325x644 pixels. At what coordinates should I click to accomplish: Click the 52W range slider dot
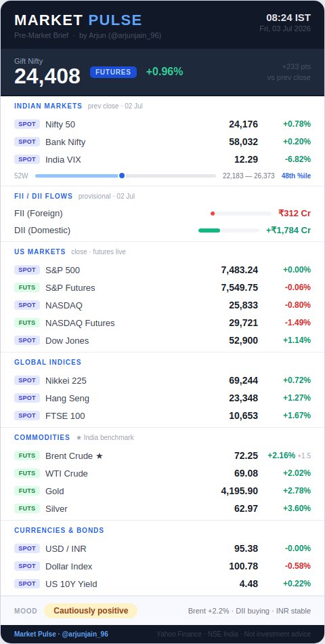(122, 176)
